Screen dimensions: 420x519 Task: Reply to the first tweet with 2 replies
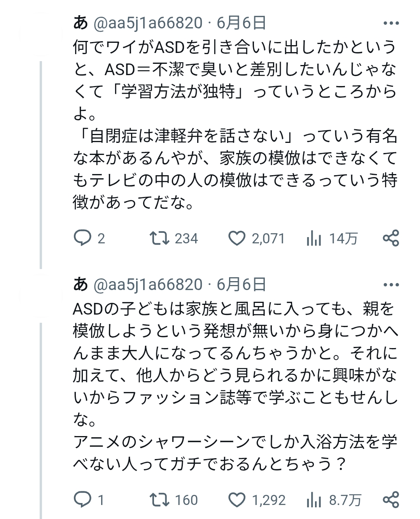(82, 238)
